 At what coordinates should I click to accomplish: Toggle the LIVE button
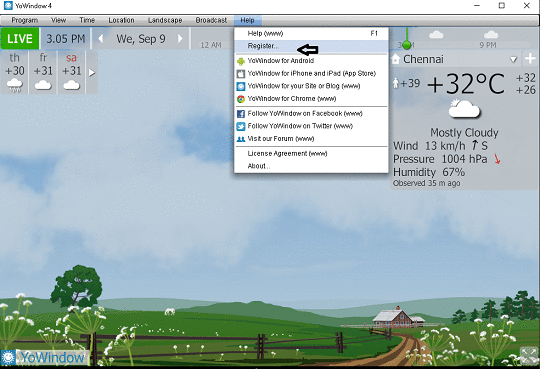(x=20, y=39)
